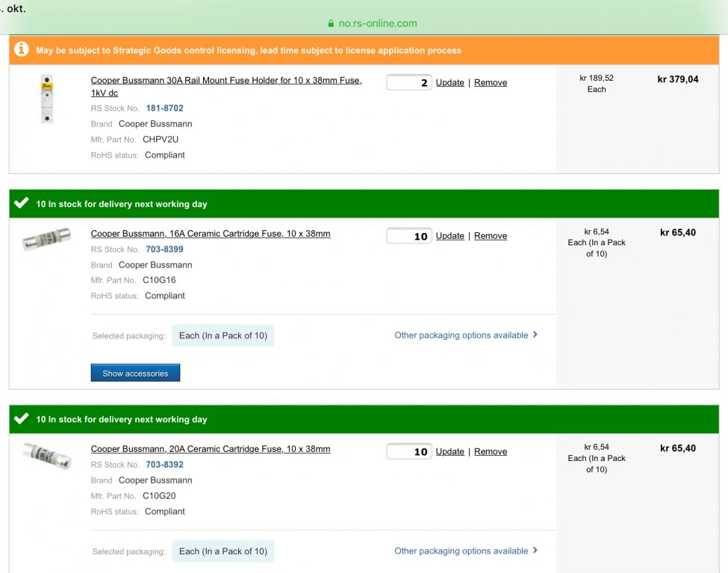Focus the quantity field of fuse holder
Viewport: 728px width, 573px height.
[408, 83]
